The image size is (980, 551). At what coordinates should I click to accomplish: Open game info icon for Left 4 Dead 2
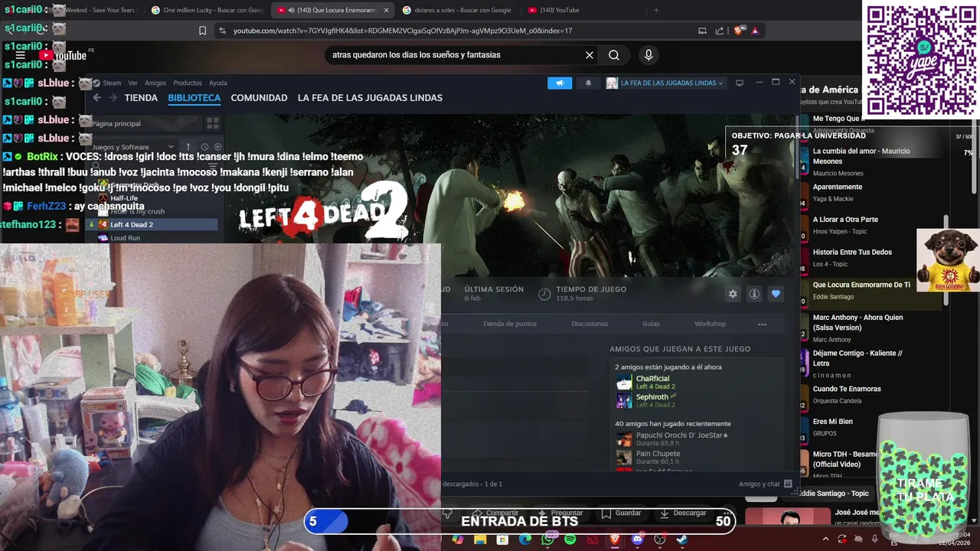[754, 294]
